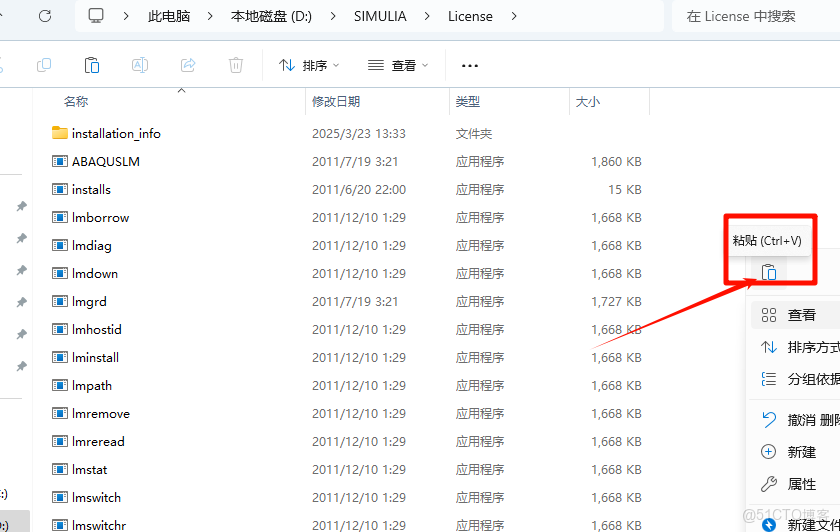
Task: Select the installation_info folder icon
Action: click(x=59, y=133)
